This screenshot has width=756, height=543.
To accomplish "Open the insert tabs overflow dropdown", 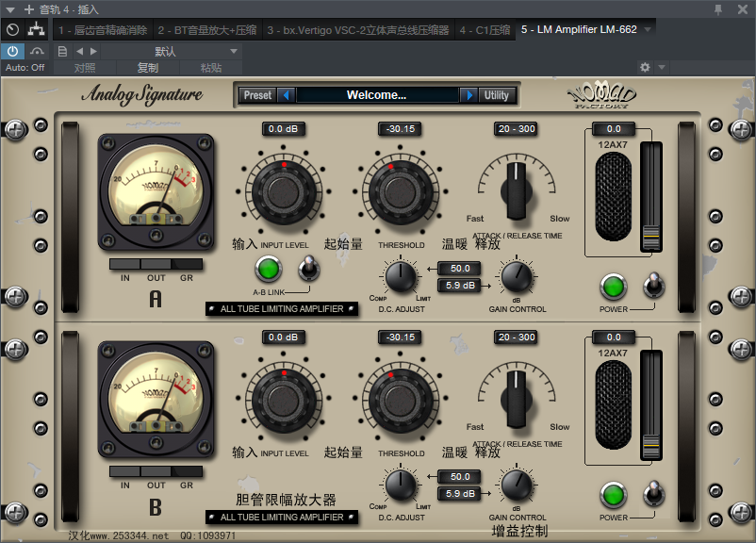I will click(x=648, y=29).
